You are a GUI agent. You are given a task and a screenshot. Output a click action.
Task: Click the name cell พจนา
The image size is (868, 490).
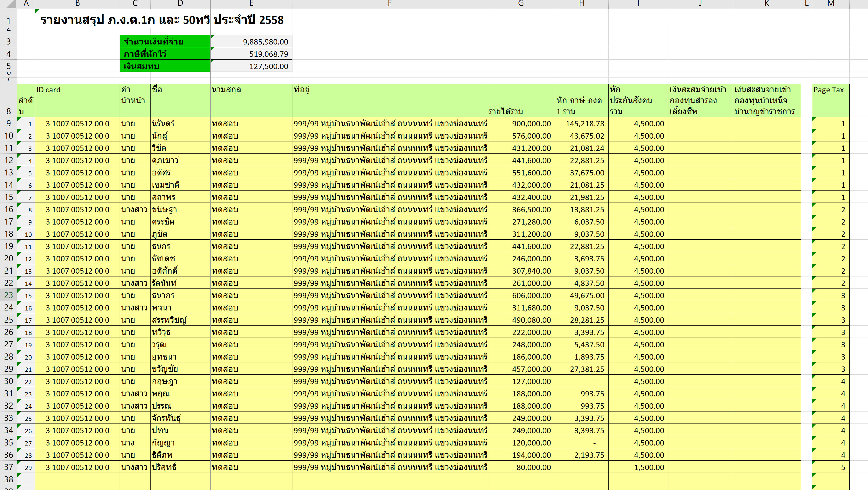tap(180, 308)
